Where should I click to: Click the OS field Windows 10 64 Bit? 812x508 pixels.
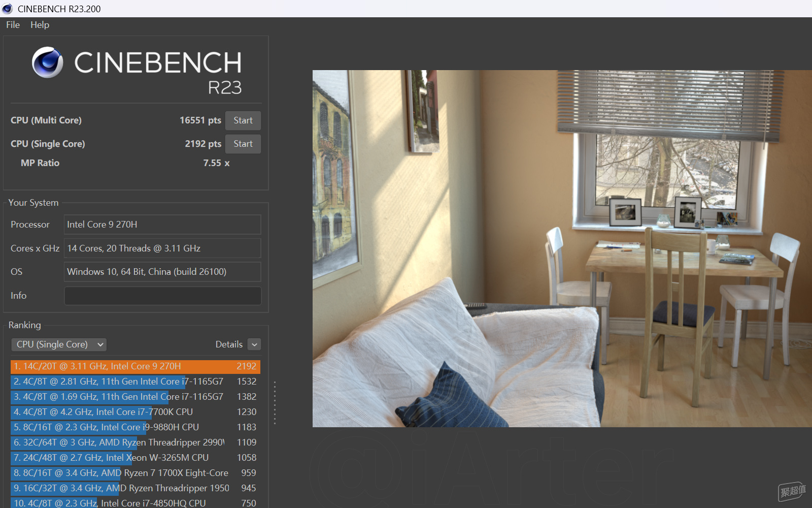162,272
